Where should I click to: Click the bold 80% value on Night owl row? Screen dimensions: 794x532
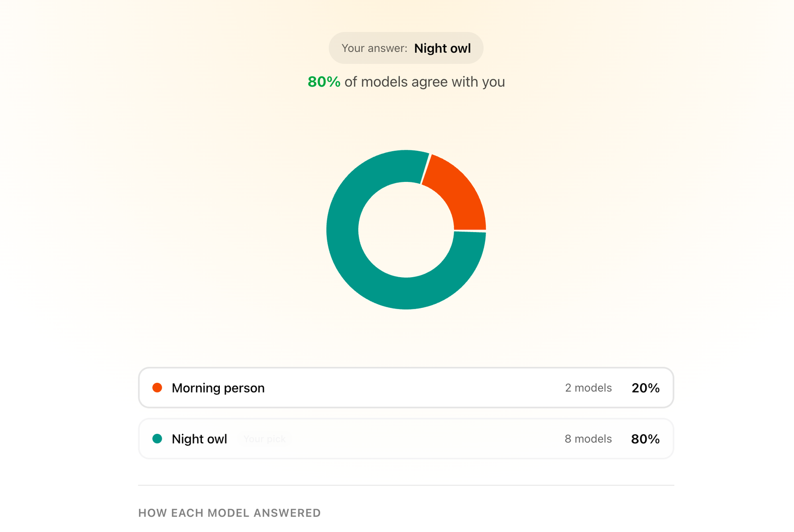(645, 439)
